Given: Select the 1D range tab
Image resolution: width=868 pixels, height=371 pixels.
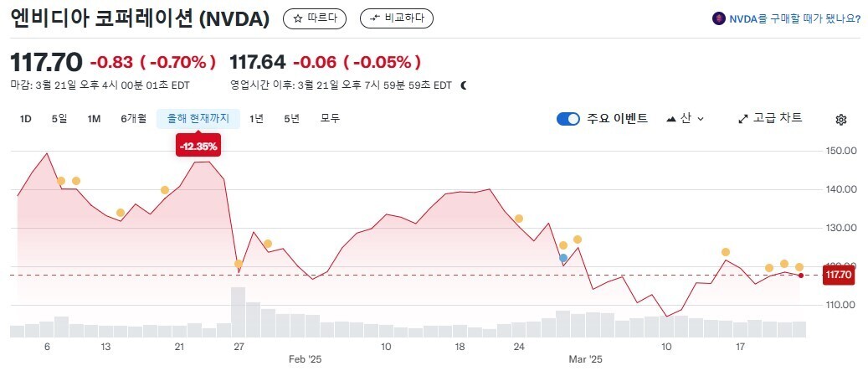Looking at the screenshot, I should pos(25,119).
